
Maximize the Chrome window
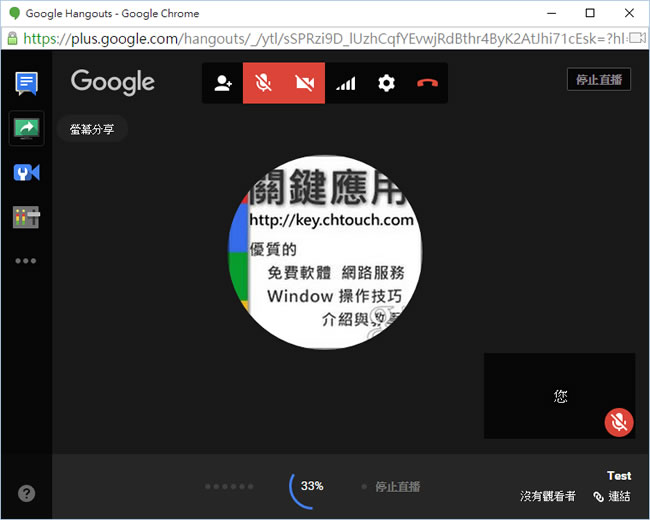click(x=590, y=13)
